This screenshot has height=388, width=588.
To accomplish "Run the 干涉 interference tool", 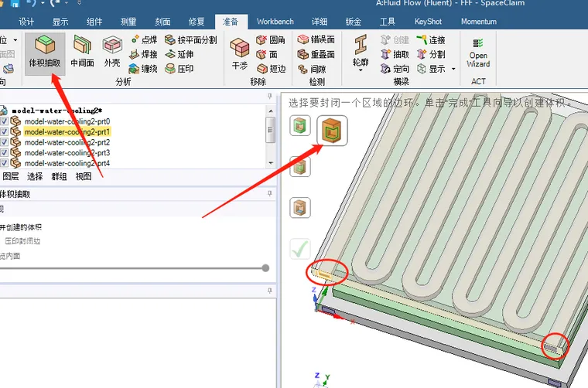I will click(x=240, y=53).
